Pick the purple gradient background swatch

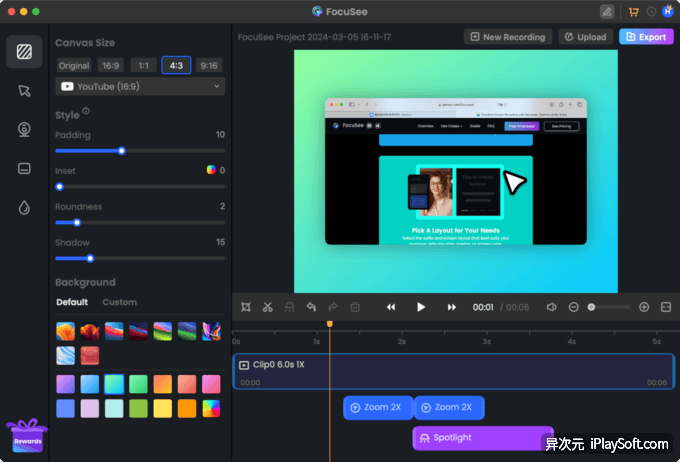pos(65,384)
